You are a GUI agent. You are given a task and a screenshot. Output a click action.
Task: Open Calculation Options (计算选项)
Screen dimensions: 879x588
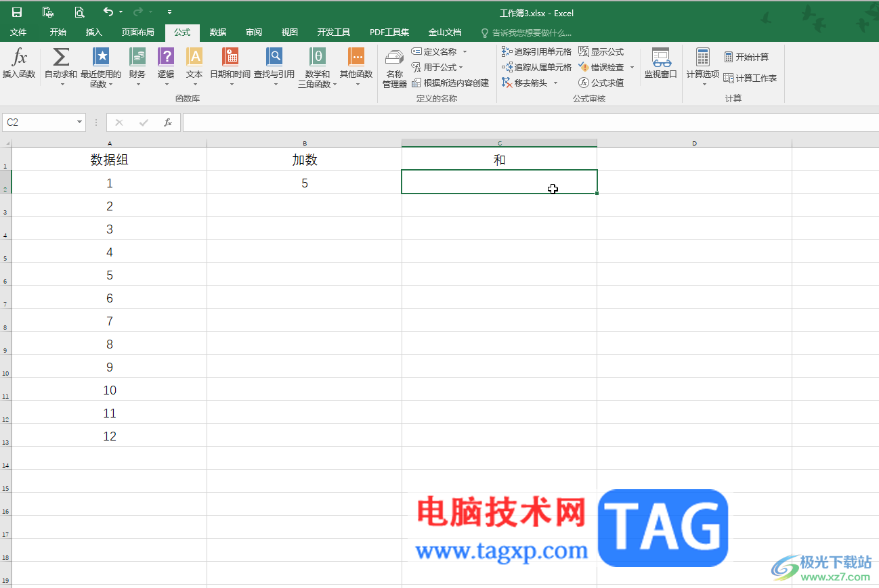pos(702,67)
